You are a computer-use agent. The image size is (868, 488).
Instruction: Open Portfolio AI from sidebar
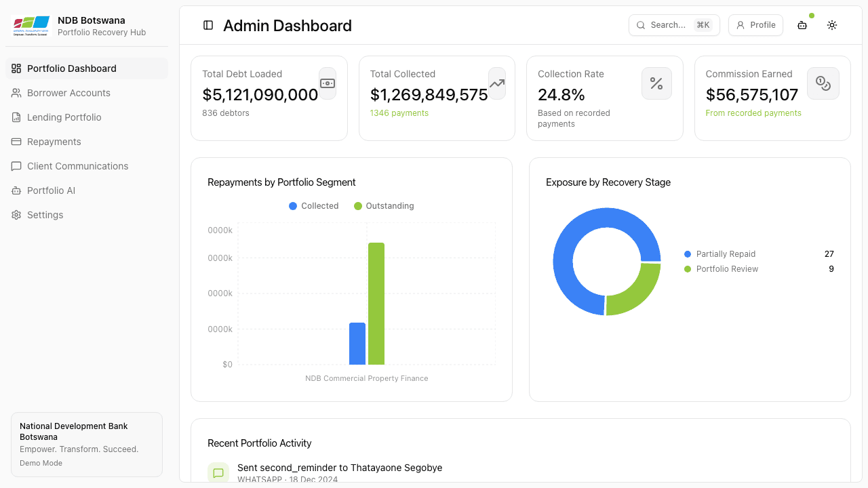(51, 190)
